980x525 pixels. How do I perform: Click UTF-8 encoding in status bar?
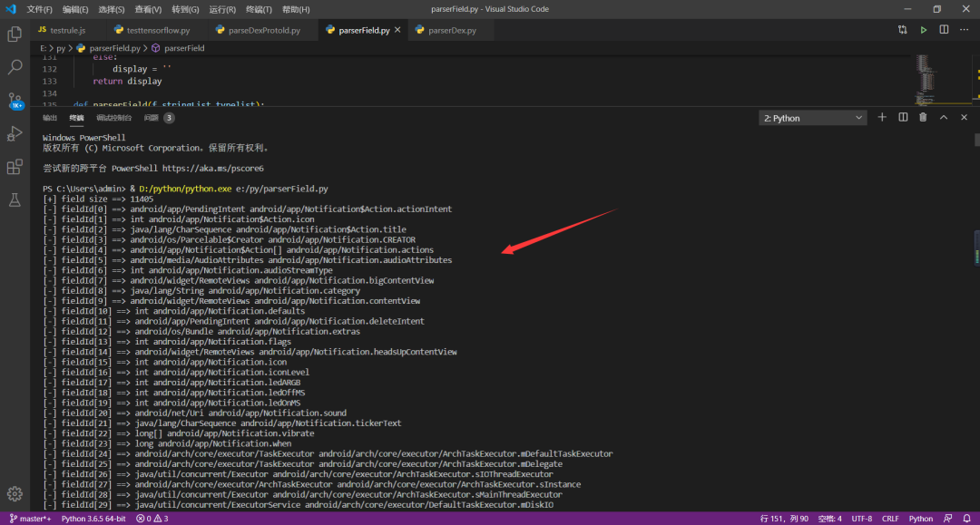861,519
